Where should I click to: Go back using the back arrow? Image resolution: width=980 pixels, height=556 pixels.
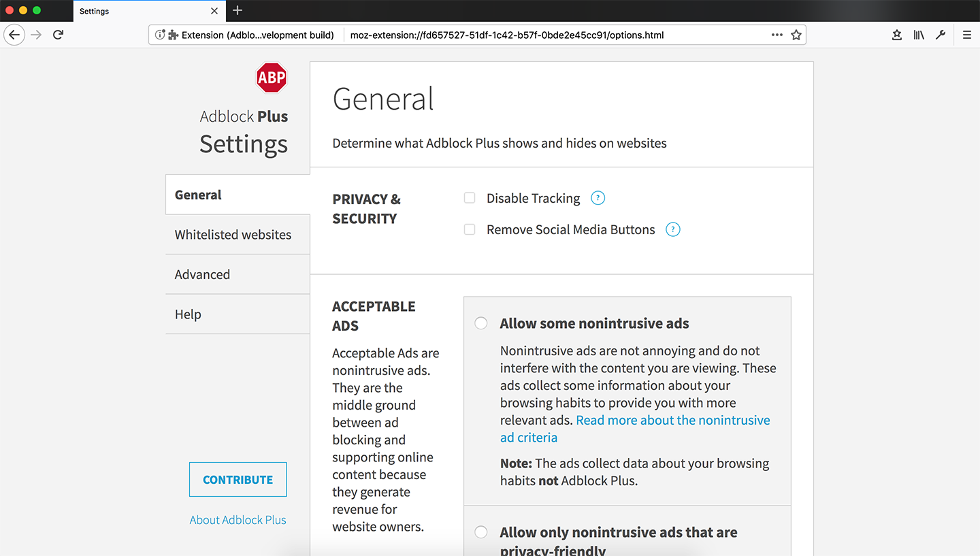click(x=14, y=35)
